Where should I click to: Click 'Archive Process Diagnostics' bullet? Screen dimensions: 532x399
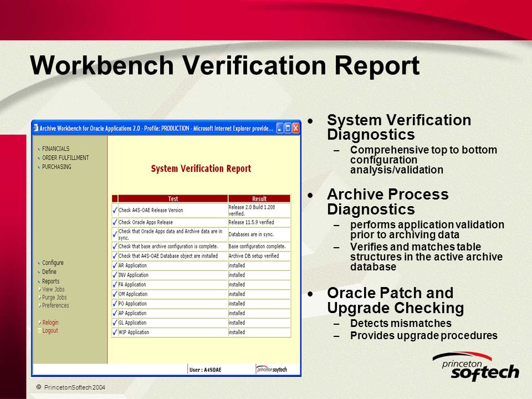pos(388,202)
